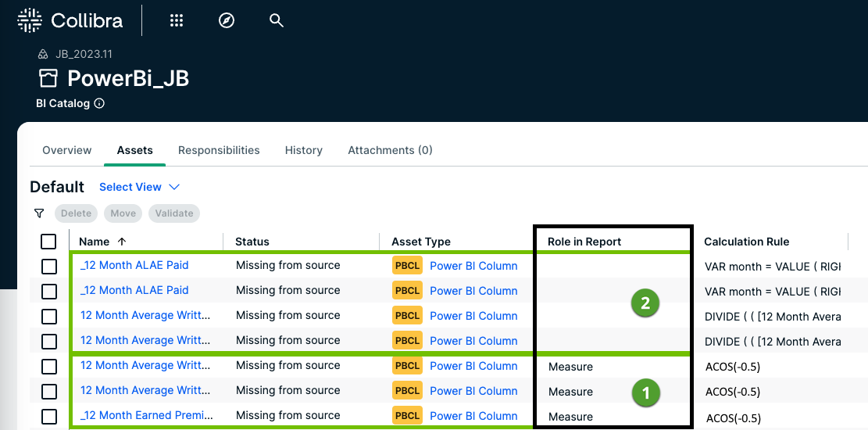The width and height of the screenshot is (868, 430).
Task: Click the Validate button
Action: pos(174,213)
